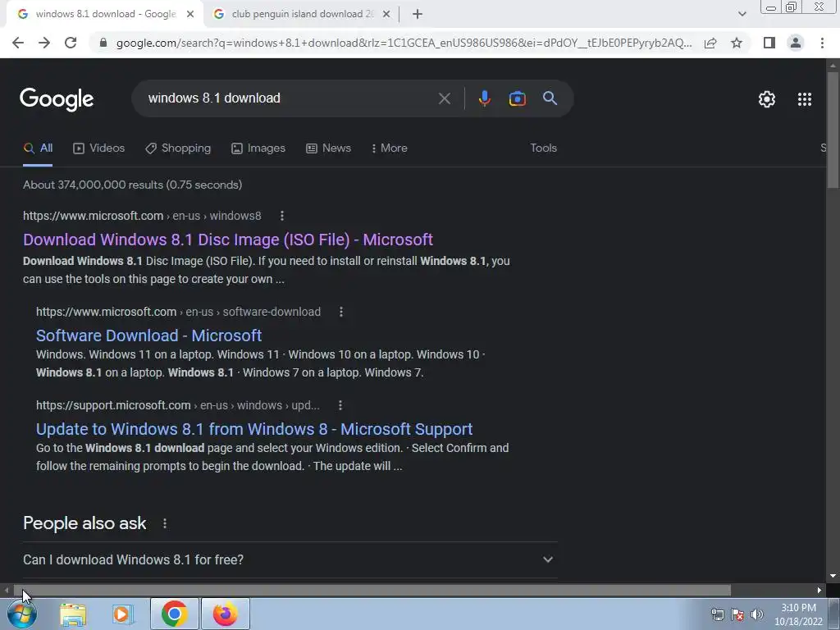Screen dimensions: 840x630
Task: Click the 'People also ask' heading
Action: 84,523
